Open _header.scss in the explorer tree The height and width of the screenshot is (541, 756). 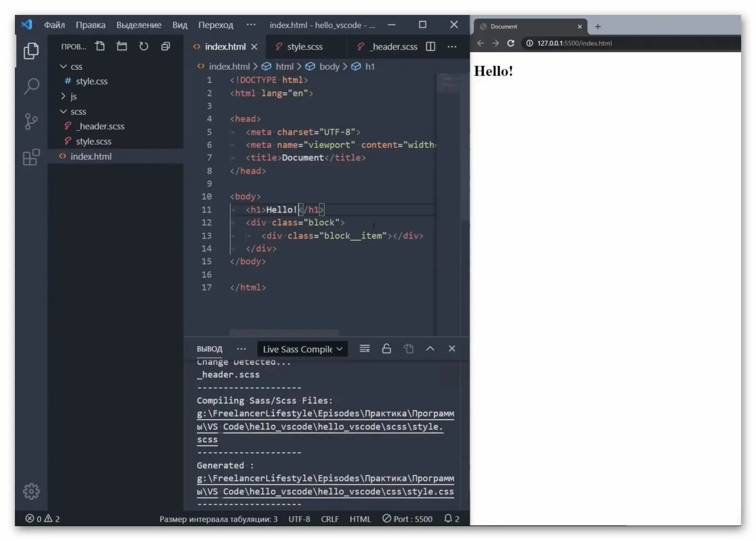pos(101,126)
